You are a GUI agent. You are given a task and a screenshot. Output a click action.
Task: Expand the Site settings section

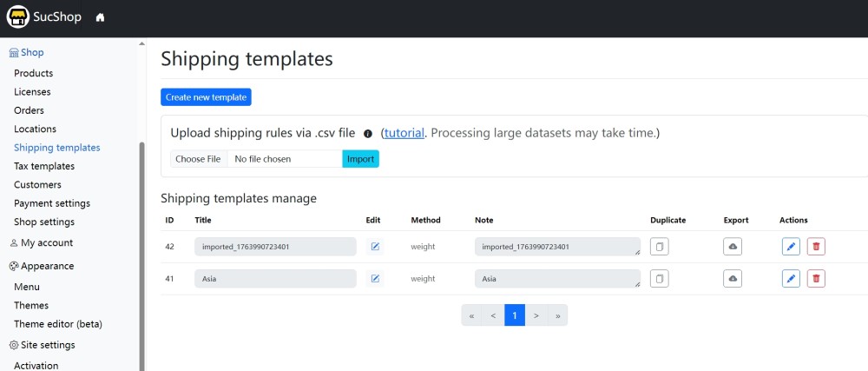click(47, 345)
